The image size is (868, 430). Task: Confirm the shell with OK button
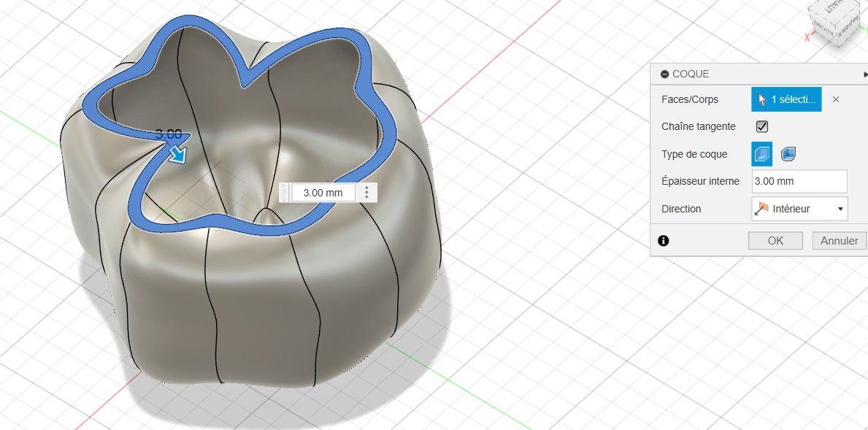[x=775, y=241]
